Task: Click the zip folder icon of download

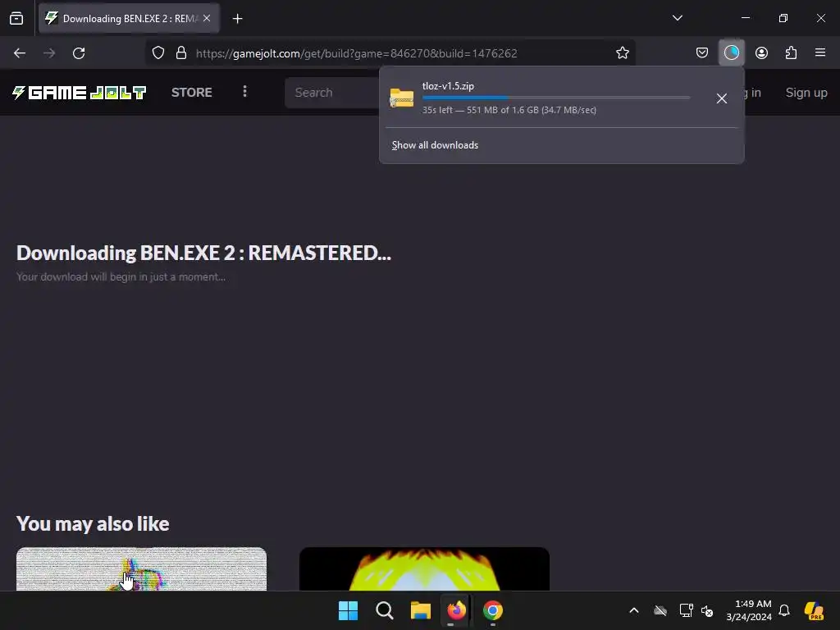Action: tap(402, 98)
